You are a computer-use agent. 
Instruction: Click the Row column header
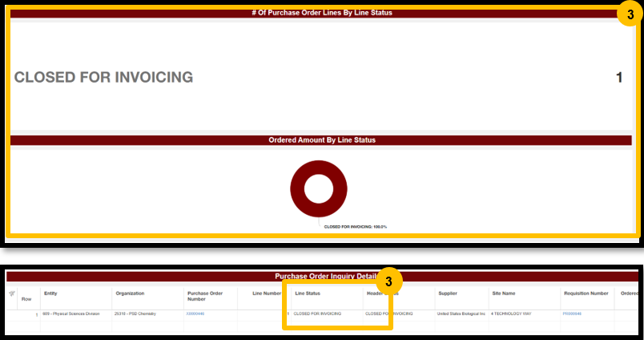coord(26,299)
